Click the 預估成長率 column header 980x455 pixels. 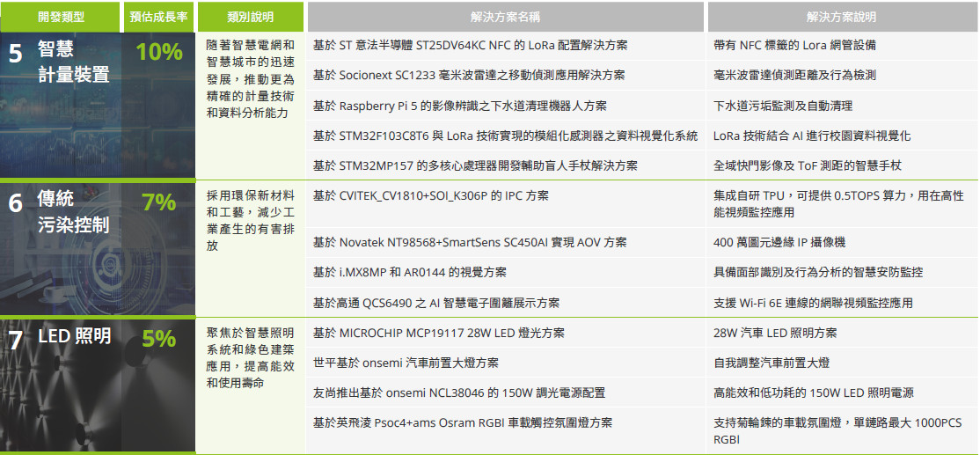(158, 17)
